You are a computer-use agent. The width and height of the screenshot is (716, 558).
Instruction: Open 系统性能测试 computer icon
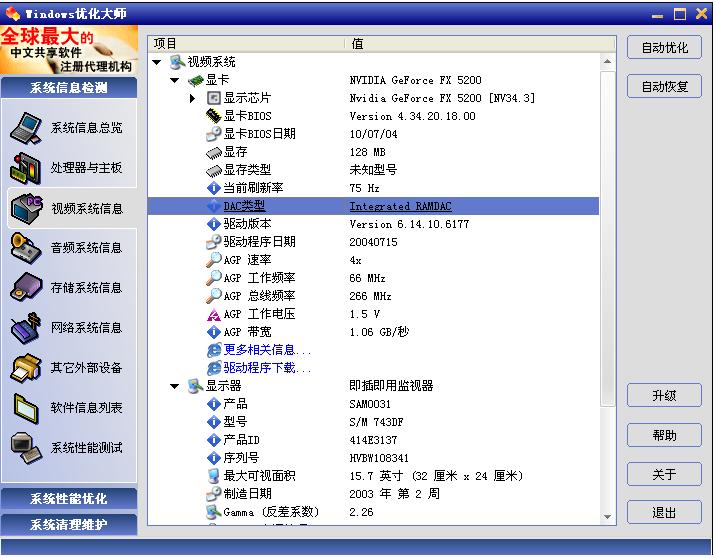(x=26, y=447)
